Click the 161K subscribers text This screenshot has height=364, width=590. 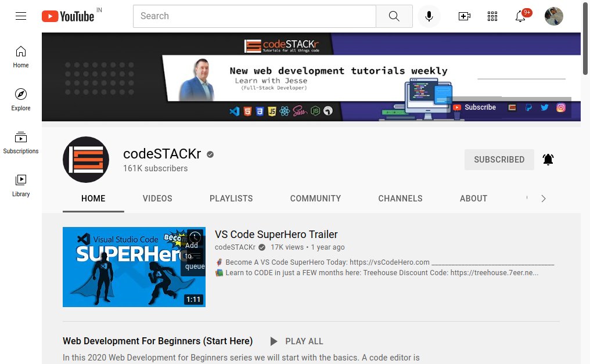[x=156, y=168]
